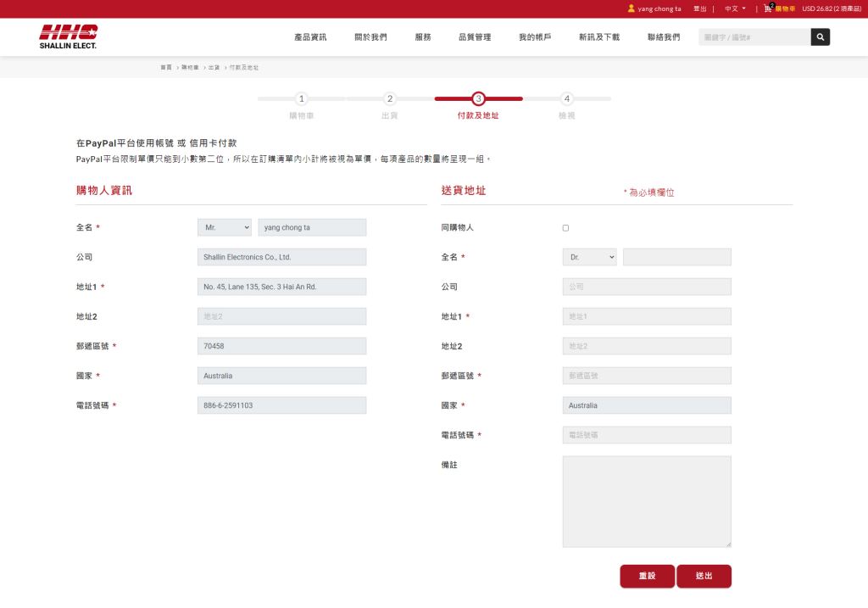Open the 中文 language dropdown
The height and width of the screenshot is (608, 868).
click(735, 8)
